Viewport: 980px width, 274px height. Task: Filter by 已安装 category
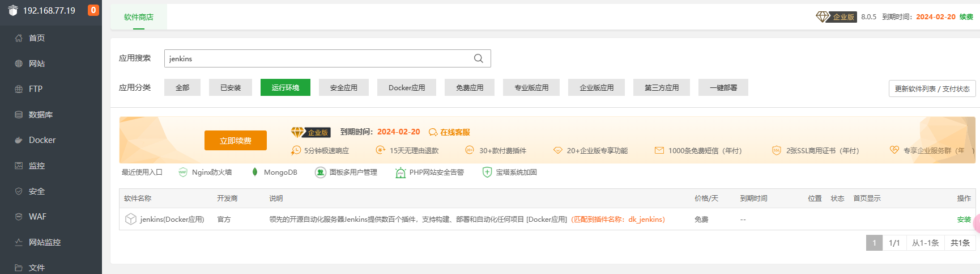click(x=231, y=87)
